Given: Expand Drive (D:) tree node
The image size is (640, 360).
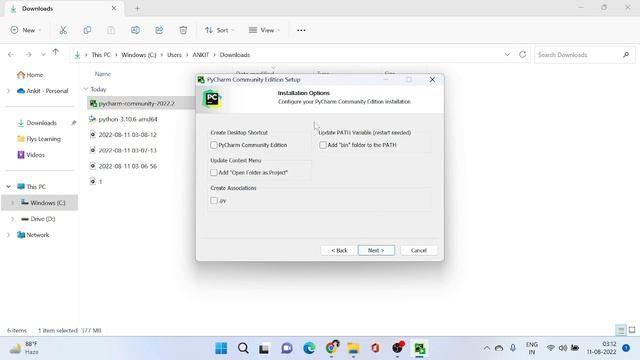Looking at the screenshot, I should pyautogui.click(x=13, y=219).
